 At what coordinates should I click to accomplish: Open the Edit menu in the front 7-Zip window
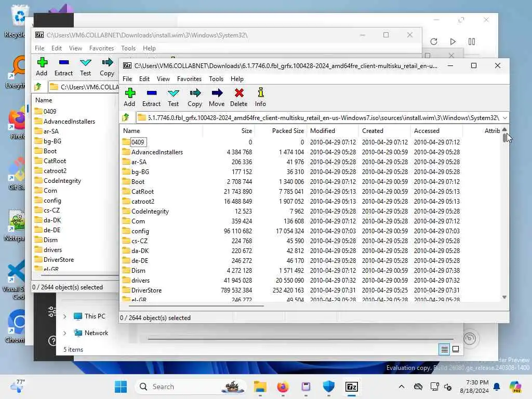click(144, 79)
